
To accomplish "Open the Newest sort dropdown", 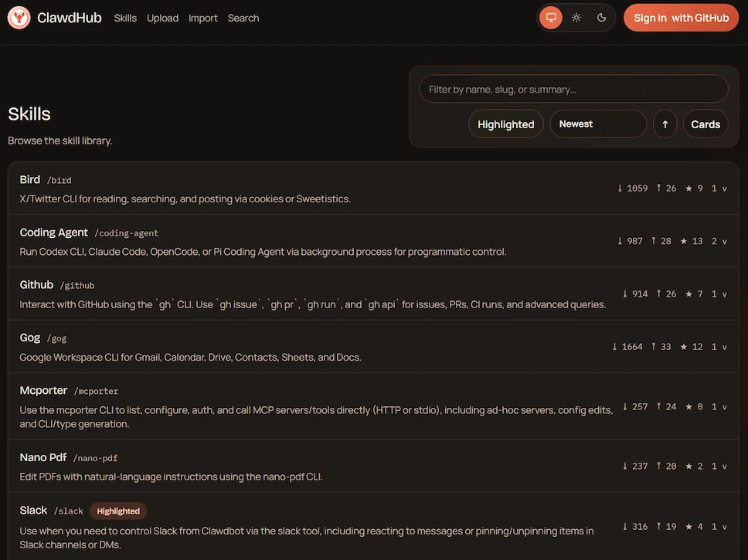I will [597, 124].
